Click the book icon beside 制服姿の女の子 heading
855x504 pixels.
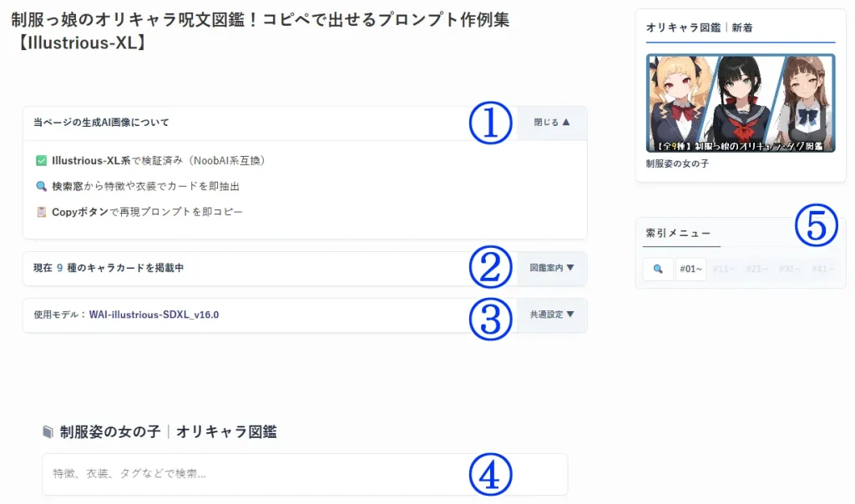(48, 432)
